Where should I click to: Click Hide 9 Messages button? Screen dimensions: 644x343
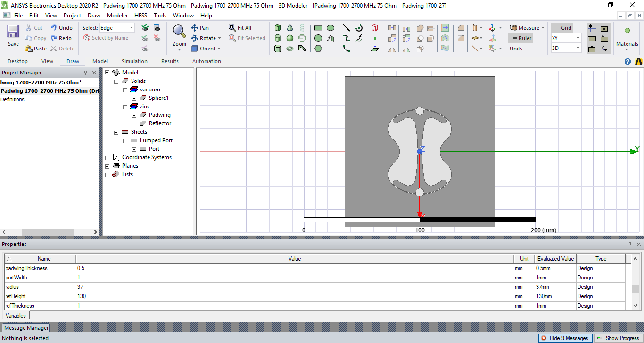click(x=565, y=338)
